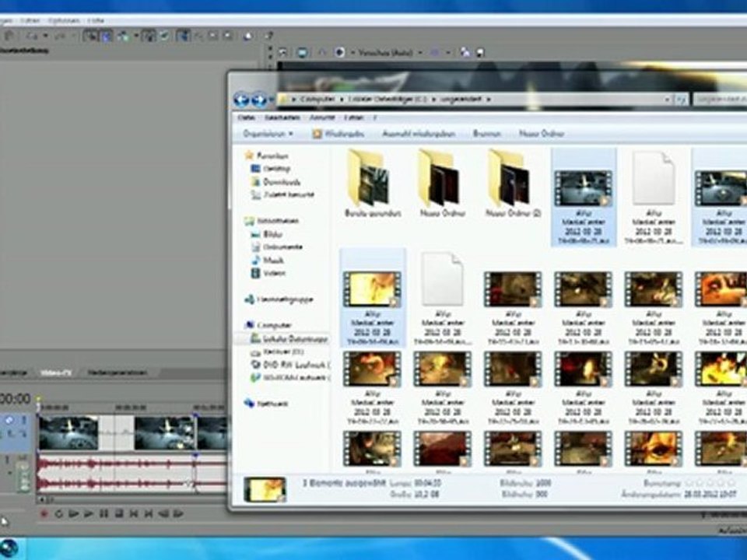Select the Neuer Ordner folder

(442, 184)
